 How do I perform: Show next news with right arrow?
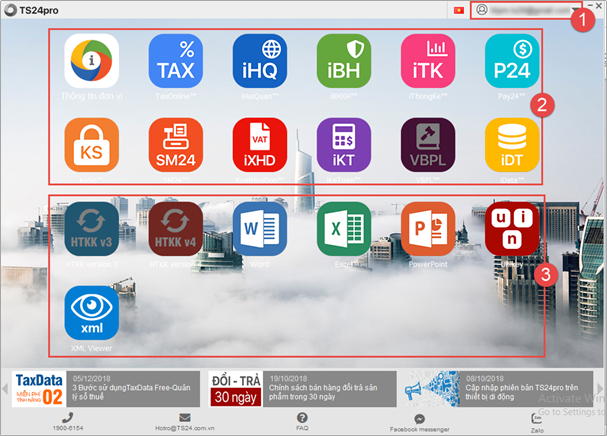pos(600,388)
